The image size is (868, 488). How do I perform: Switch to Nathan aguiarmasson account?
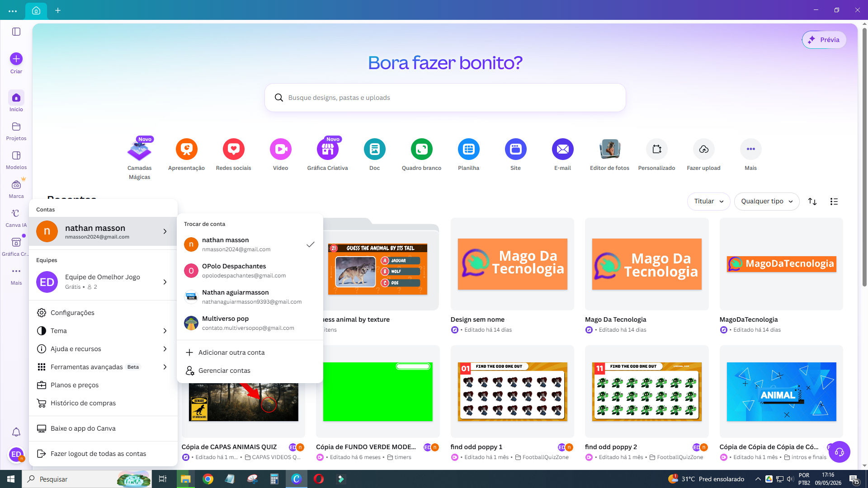tap(250, 297)
